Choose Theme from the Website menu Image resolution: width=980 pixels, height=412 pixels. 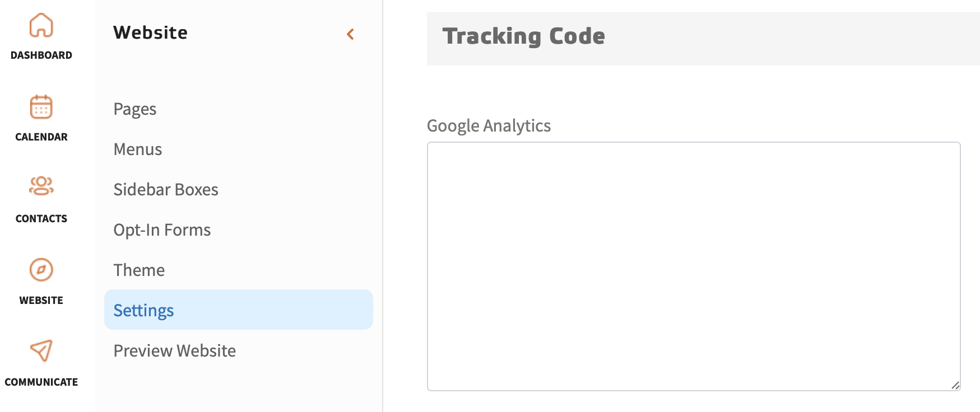(139, 270)
